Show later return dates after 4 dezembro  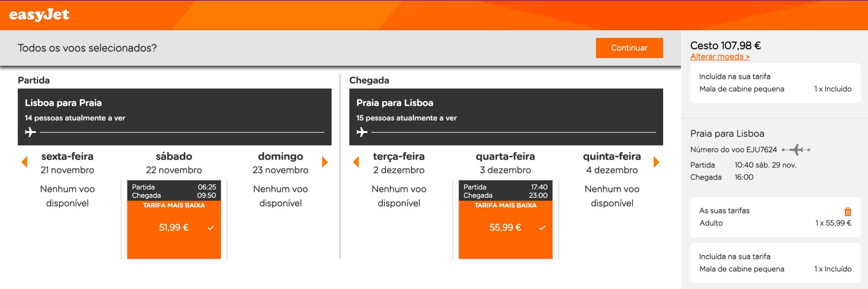(656, 162)
